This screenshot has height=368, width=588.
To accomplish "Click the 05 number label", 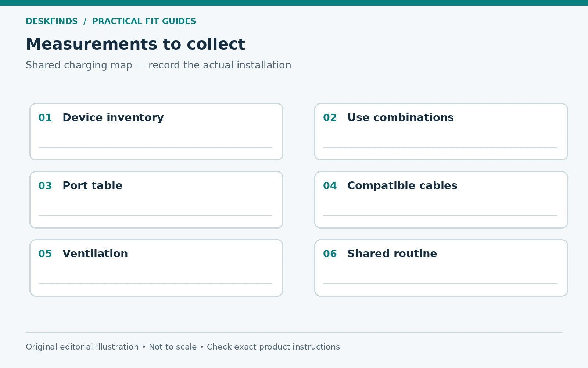I will pos(45,254).
